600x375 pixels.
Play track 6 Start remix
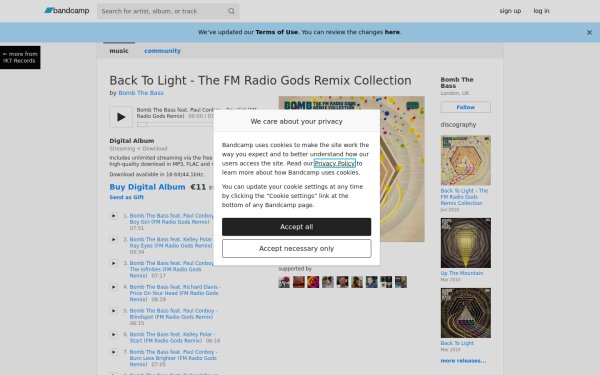point(114,334)
